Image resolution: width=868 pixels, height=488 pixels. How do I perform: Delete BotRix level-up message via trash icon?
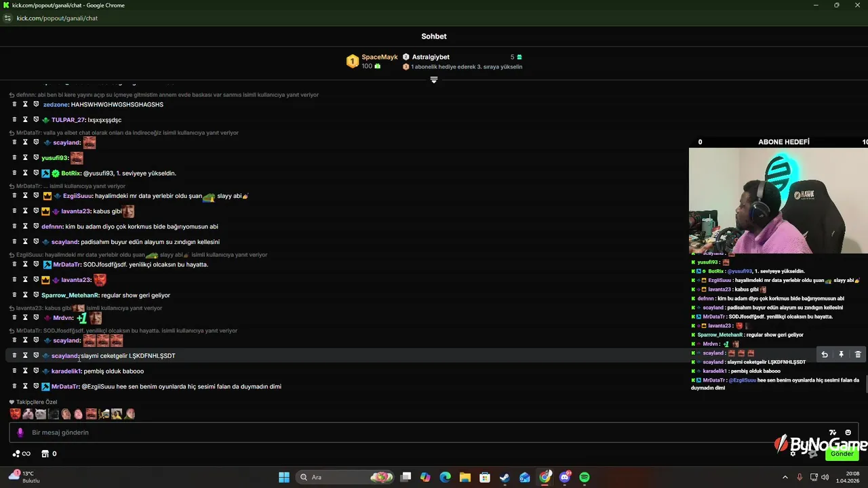coord(14,173)
